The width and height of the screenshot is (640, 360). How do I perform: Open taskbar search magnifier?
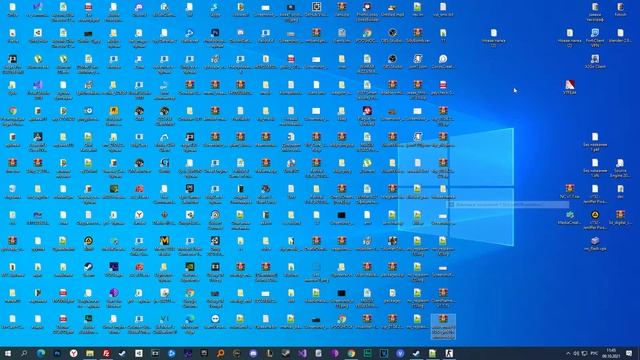click(x=24, y=353)
